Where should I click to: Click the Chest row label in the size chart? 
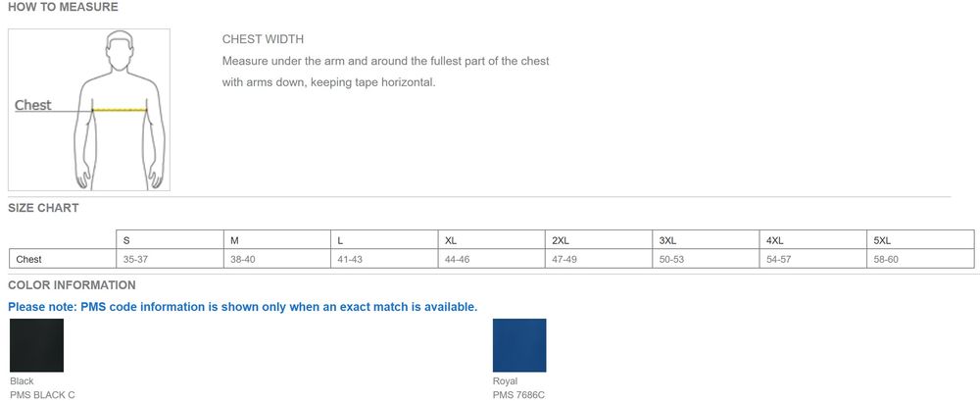point(28,259)
